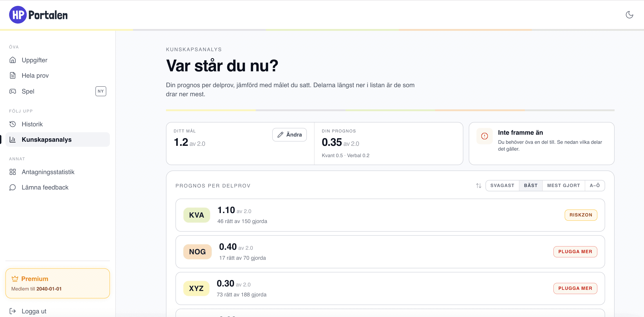Click the Antagningsstatistik grid icon

pyautogui.click(x=12, y=172)
